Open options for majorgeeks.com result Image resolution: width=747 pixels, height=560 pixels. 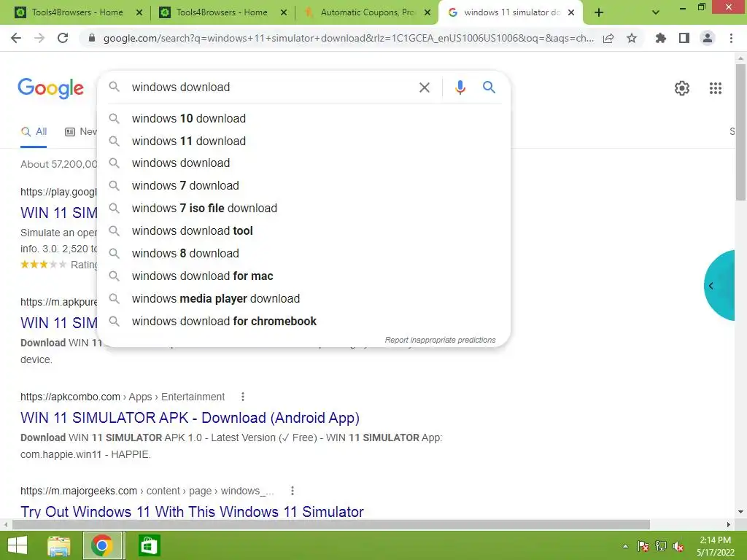click(x=292, y=491)
